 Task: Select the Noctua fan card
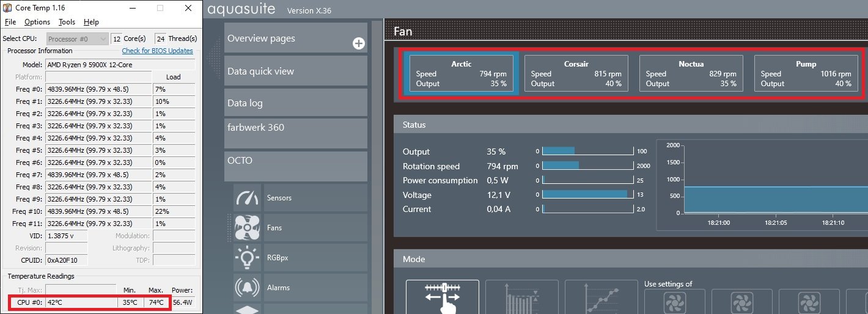691,73
